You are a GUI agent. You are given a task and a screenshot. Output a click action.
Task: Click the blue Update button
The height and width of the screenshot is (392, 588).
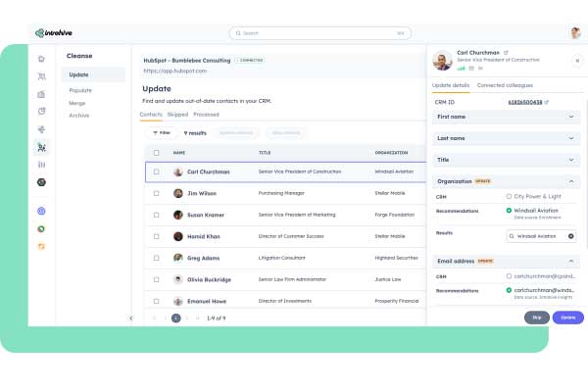coord(567,318)
